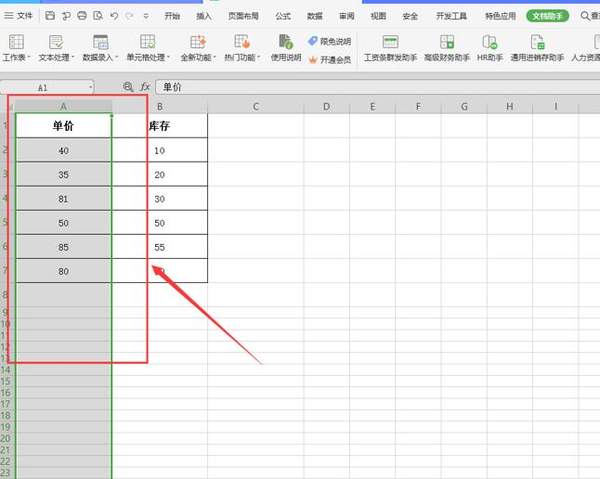Open the 高级财务助手 tool
The width and height of the screenshot is (600, 479).
coord(447,47)
